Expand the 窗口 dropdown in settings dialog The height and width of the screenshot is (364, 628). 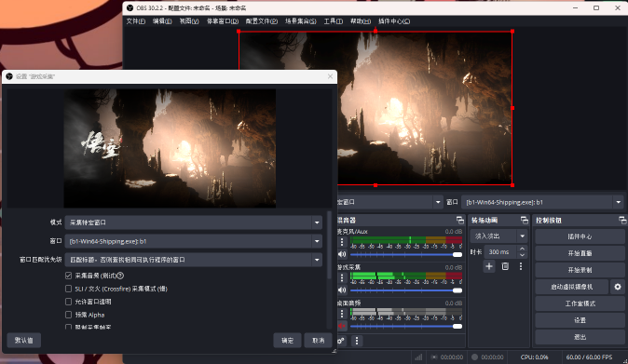click(x=317, y=241)
